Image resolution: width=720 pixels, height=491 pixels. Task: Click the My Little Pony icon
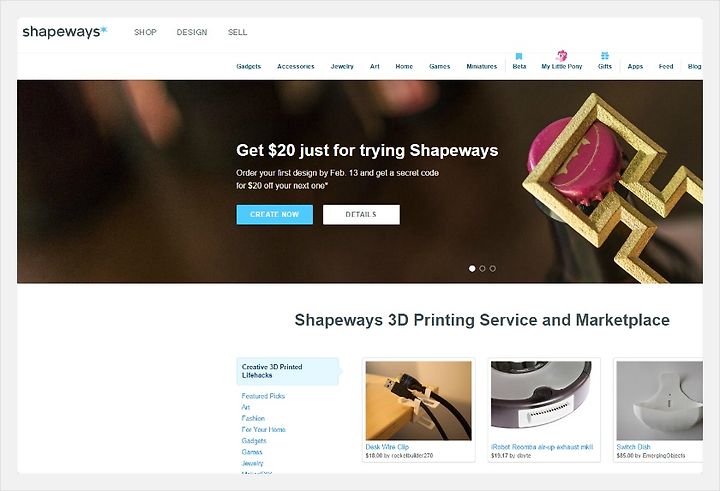pos(562,56)
